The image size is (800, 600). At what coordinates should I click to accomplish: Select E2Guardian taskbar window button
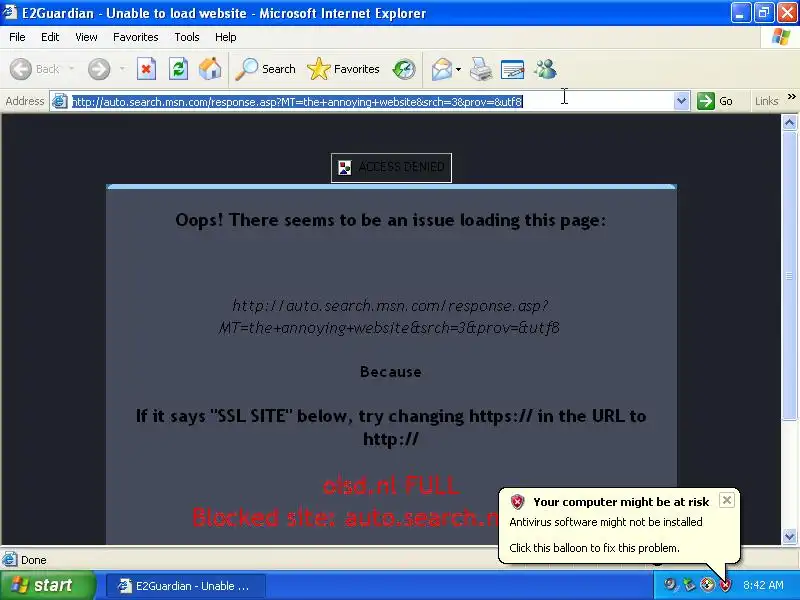coord(186,586)
